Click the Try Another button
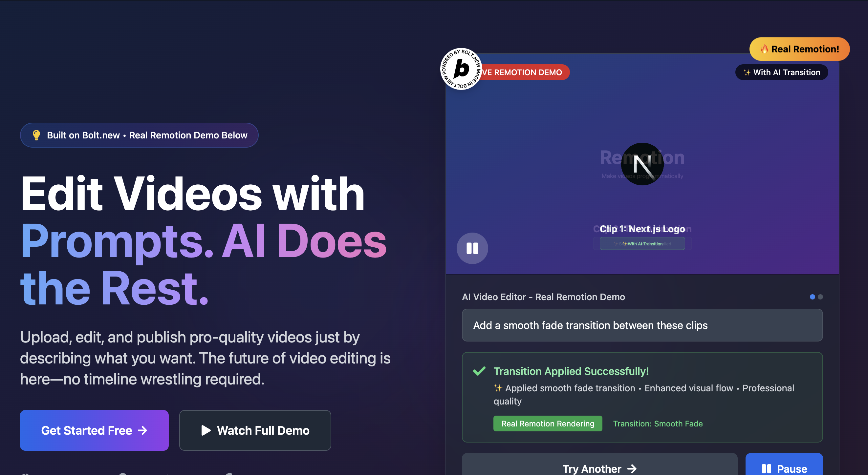This screenshot has width=868, height=475. pyautogui.click(x=599, y=468)
